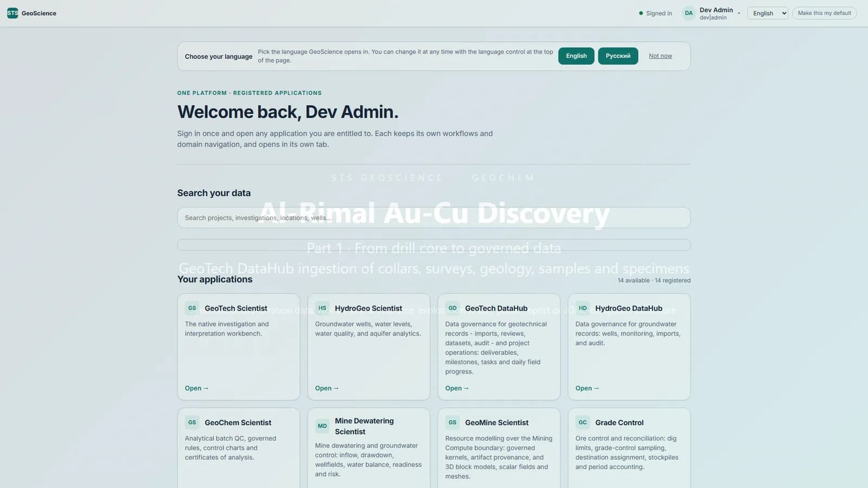Open the HydroGeo Scientist application link
This screenshot has height=488, width=868.
pyautogui.click(x=327, y=388)
